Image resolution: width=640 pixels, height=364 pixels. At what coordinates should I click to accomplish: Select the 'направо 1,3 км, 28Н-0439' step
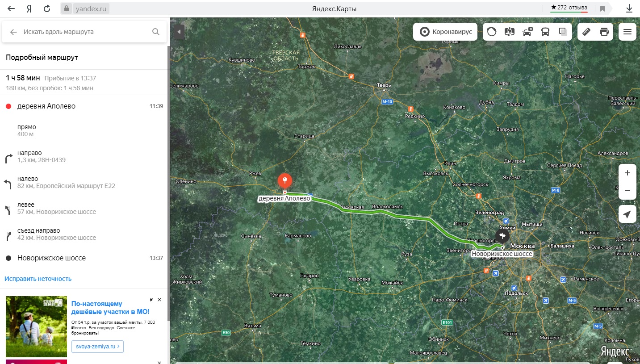pos(85,156)
